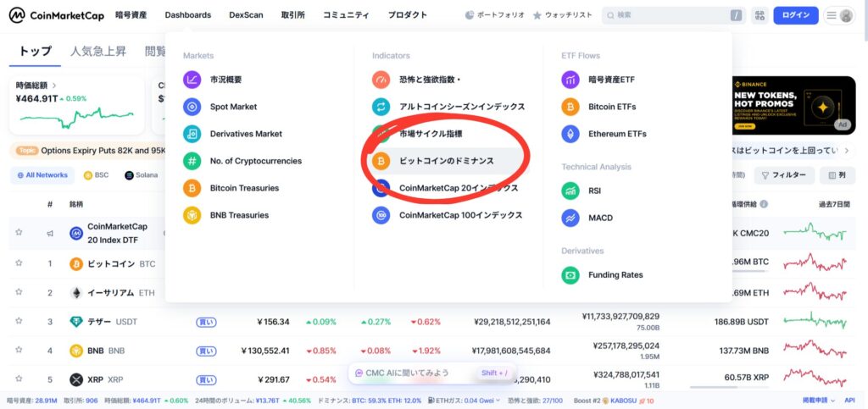Expand the 時価総額 chevron arrow
The image size is (868, 409).
pos(55,86)
